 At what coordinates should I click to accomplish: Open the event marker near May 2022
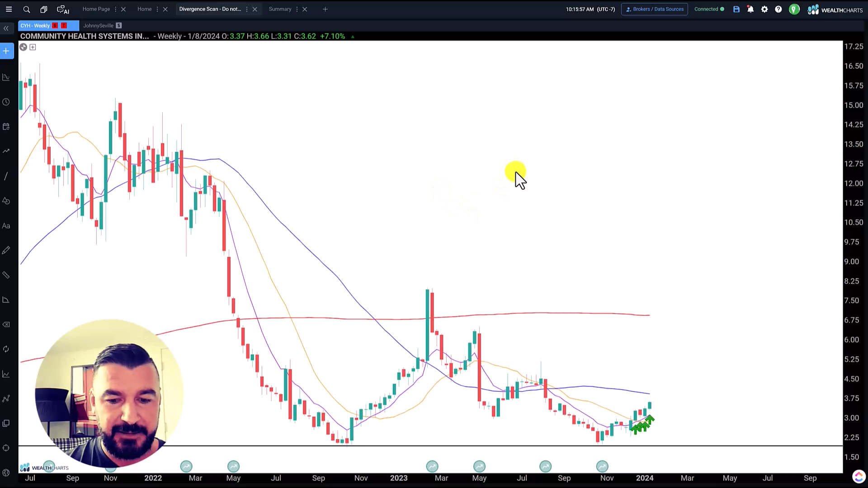[233, 466]
